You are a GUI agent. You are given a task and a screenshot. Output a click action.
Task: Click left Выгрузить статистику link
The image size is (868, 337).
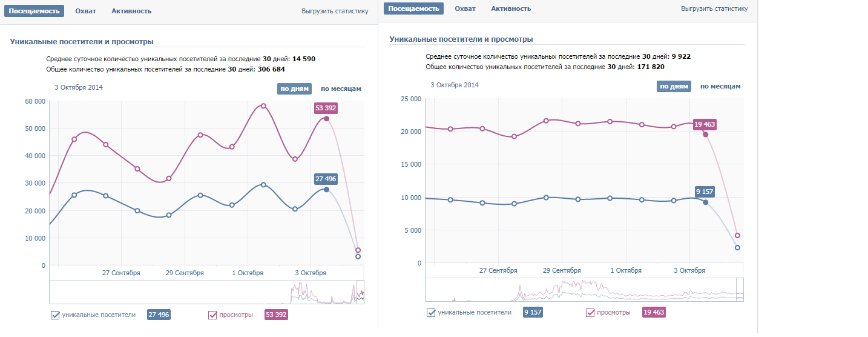[335, 11]
